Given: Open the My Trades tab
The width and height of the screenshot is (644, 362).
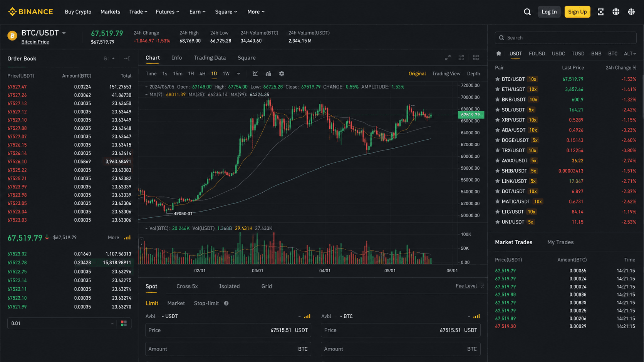Looking at the screenshot, I should [x=560, y=242].
